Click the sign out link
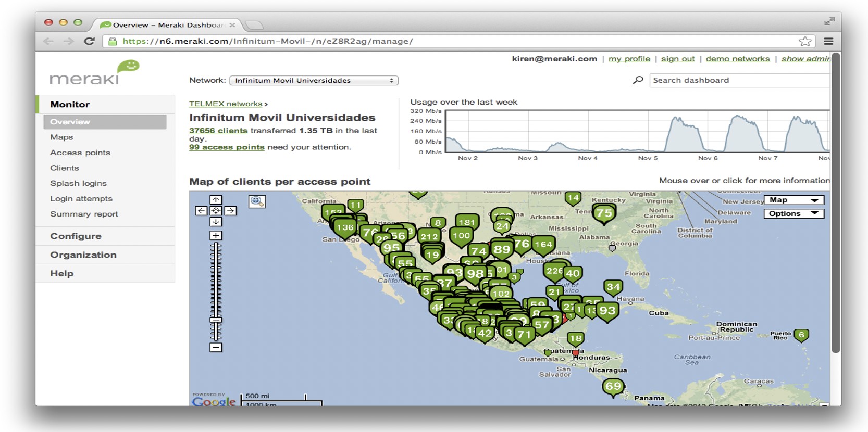This screenshot has height=432, width=868. click(x=677, y=59)
